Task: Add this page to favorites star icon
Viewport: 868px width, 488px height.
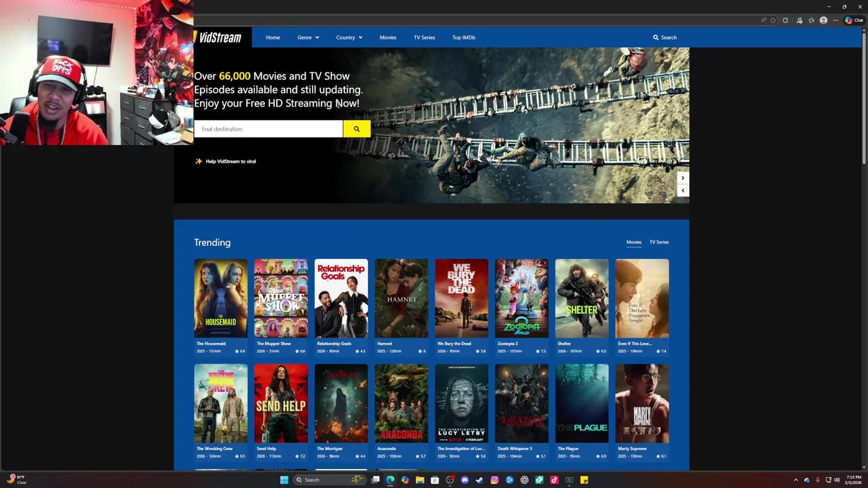Action: pyautogui.click(x=773, y=20)
